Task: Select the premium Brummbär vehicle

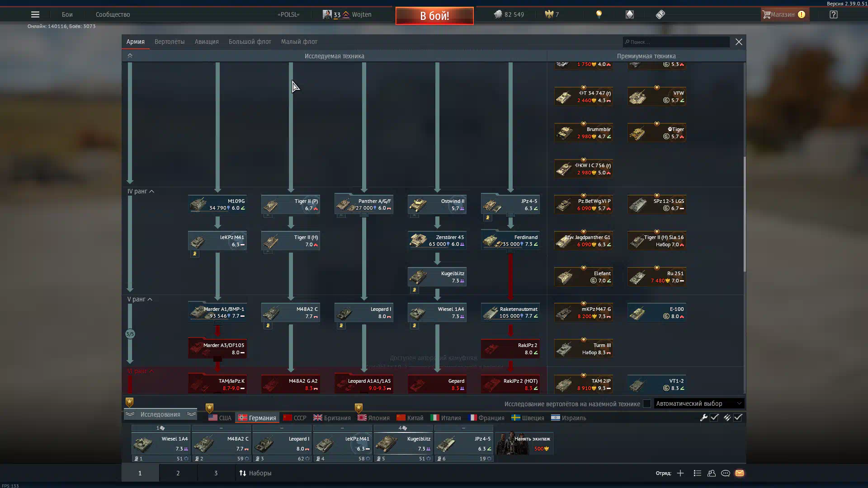Action: pos(584,133)
